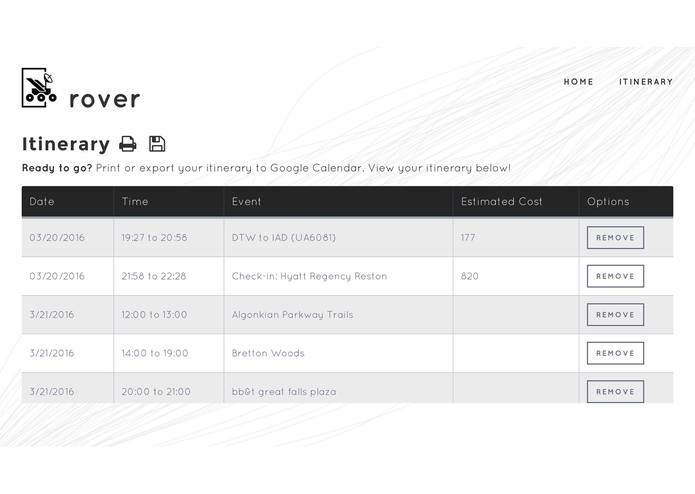Image resolution: width=695 pixels, height=494 pixels.
Task: Go to ITINERARY nav link
Action: pos(646,82)
